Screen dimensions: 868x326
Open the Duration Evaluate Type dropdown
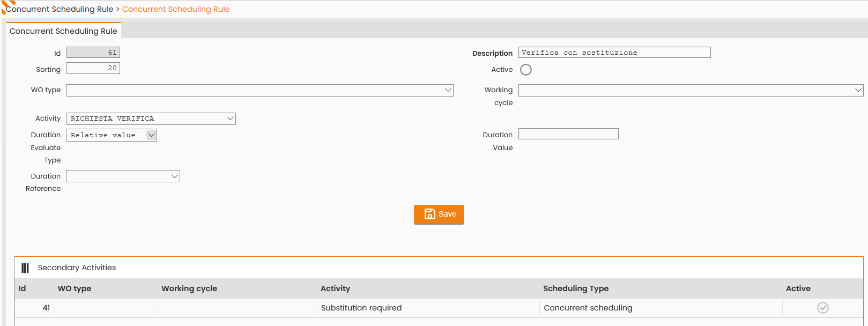click(112, 135)
